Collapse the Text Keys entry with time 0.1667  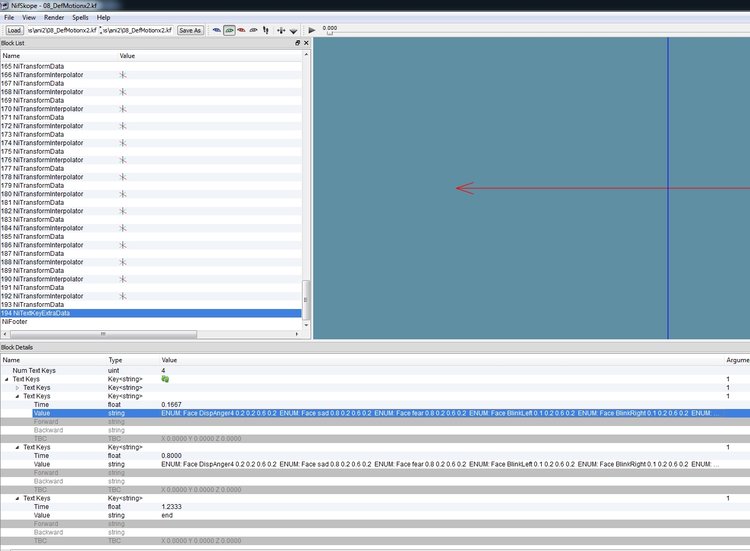pos(18,397)
